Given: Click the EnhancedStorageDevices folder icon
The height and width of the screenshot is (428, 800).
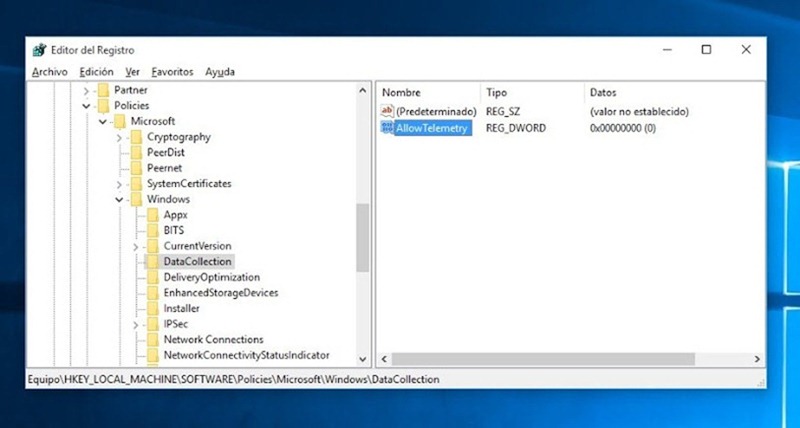Looking at the screenshot, I should tap(153, 293).
